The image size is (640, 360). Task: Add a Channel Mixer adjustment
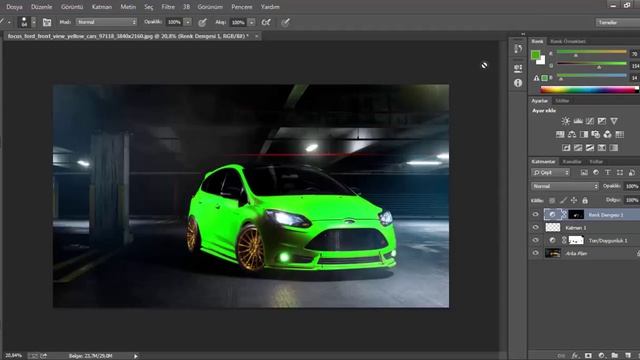click(x=608, y=134)
